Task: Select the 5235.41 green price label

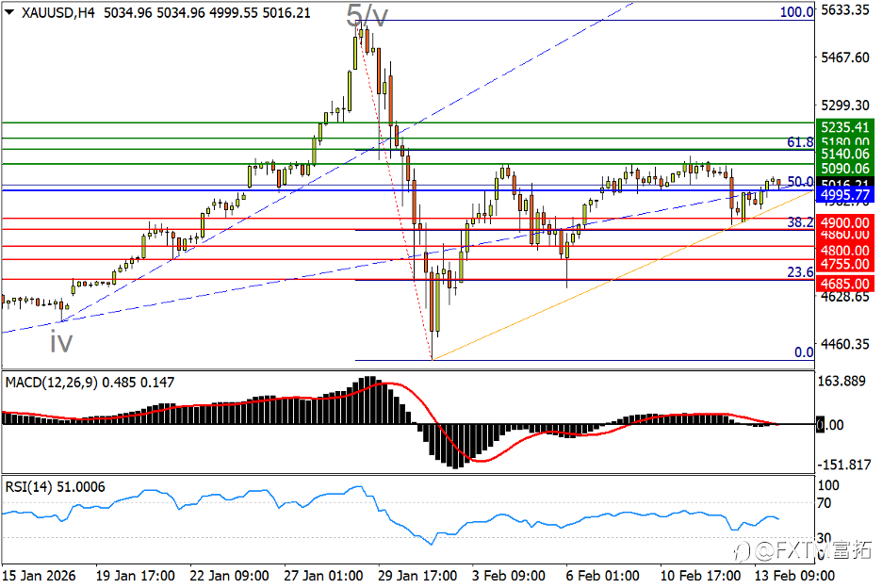Action: 844,127
